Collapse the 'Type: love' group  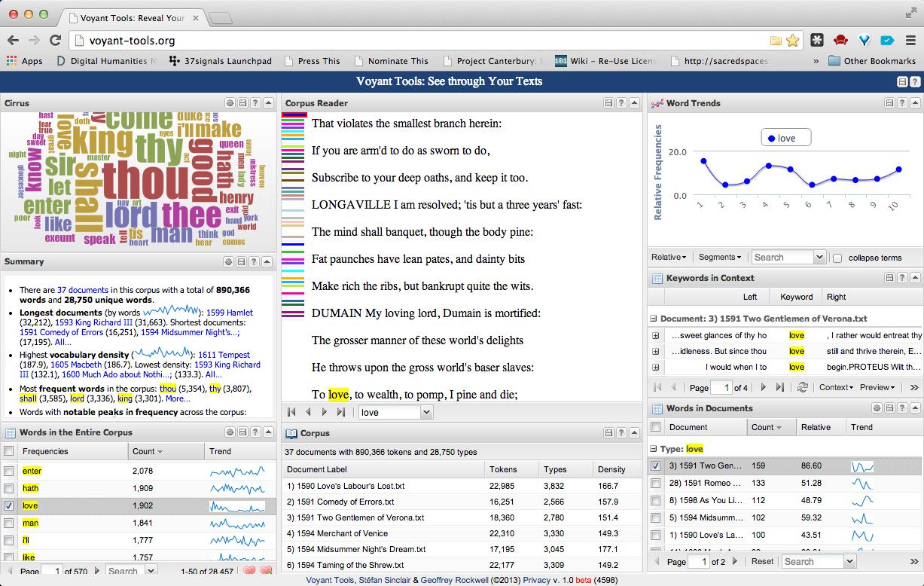coord(654,449)
